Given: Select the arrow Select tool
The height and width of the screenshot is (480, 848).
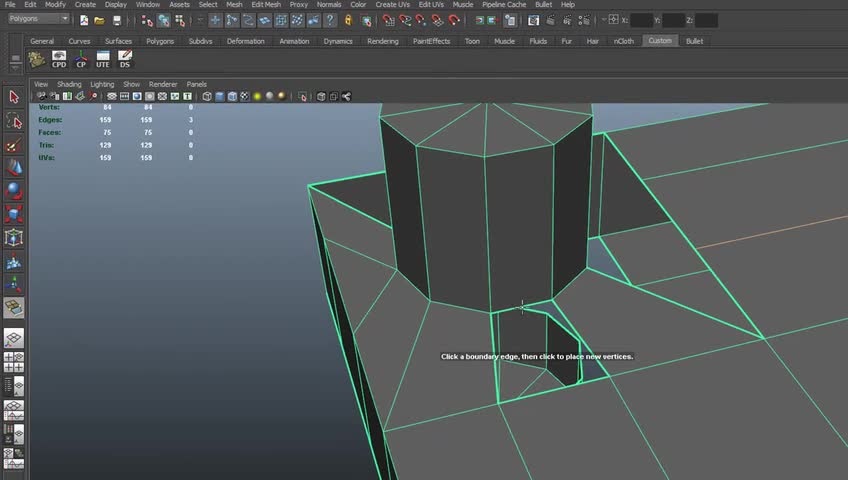Looking at the screenshot, I should pyautogui.click(x=14, y=97).
